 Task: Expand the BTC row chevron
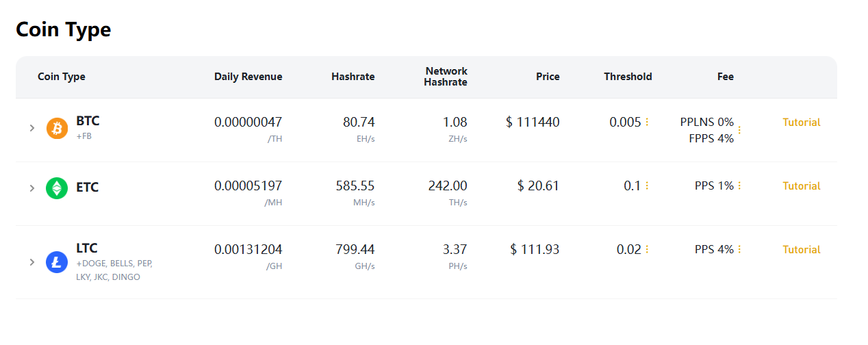(31, 128)
